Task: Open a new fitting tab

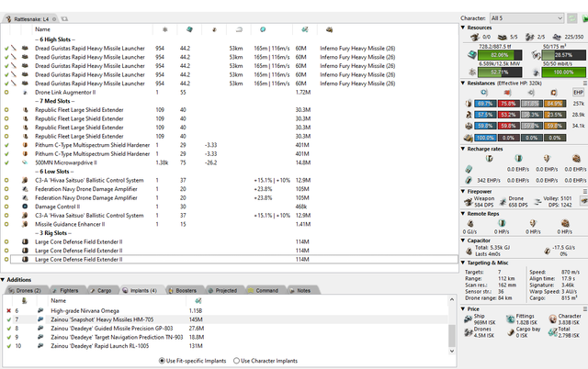Action: [x=64, y=18]
